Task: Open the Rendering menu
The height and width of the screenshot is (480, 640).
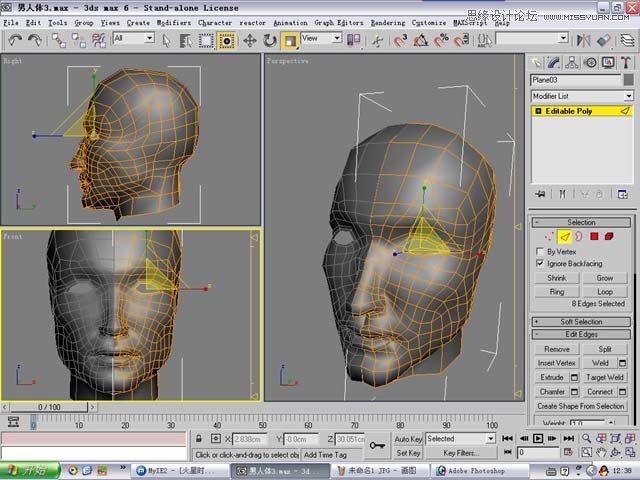Action: [388, 23]
